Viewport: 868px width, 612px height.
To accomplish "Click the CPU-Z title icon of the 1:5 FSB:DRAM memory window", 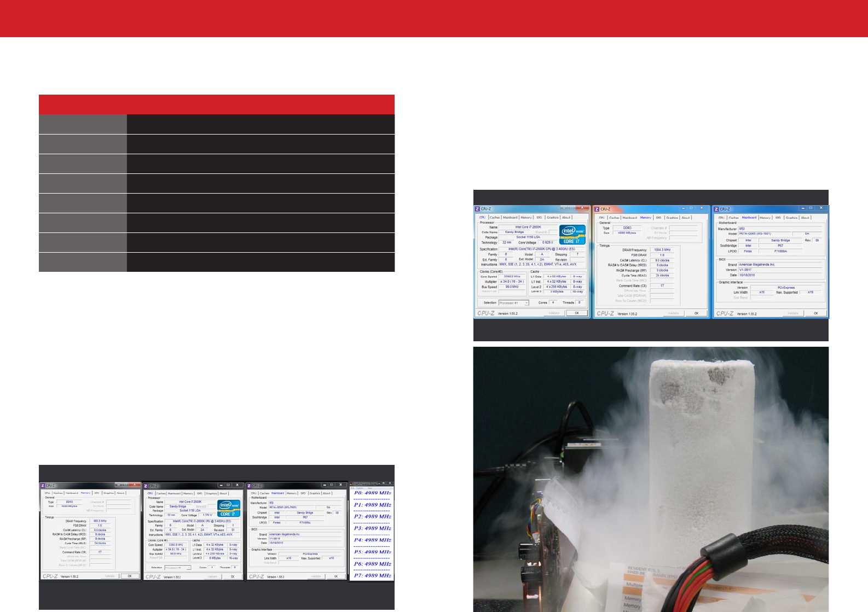I will pyautogui.click(x=43, y=485).
